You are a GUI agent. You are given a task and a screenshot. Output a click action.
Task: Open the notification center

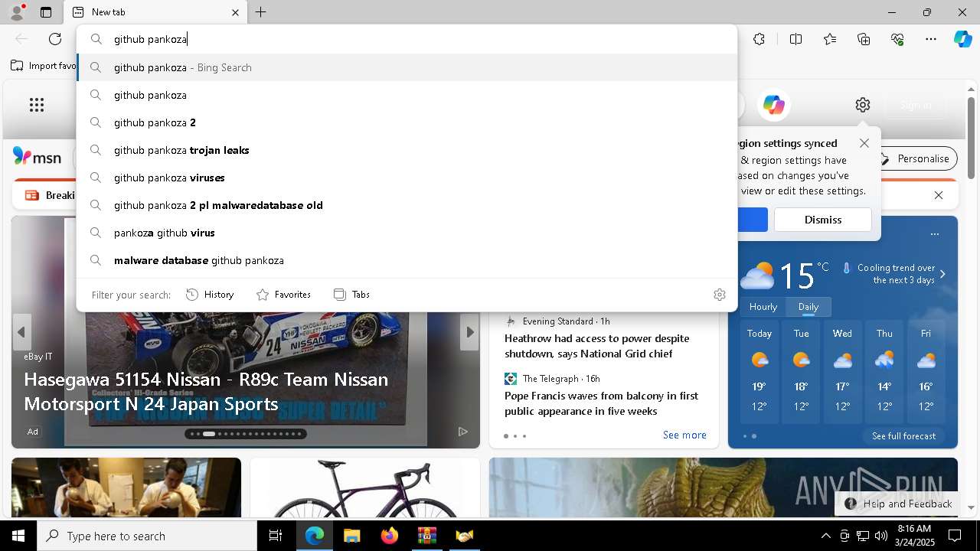955,536
